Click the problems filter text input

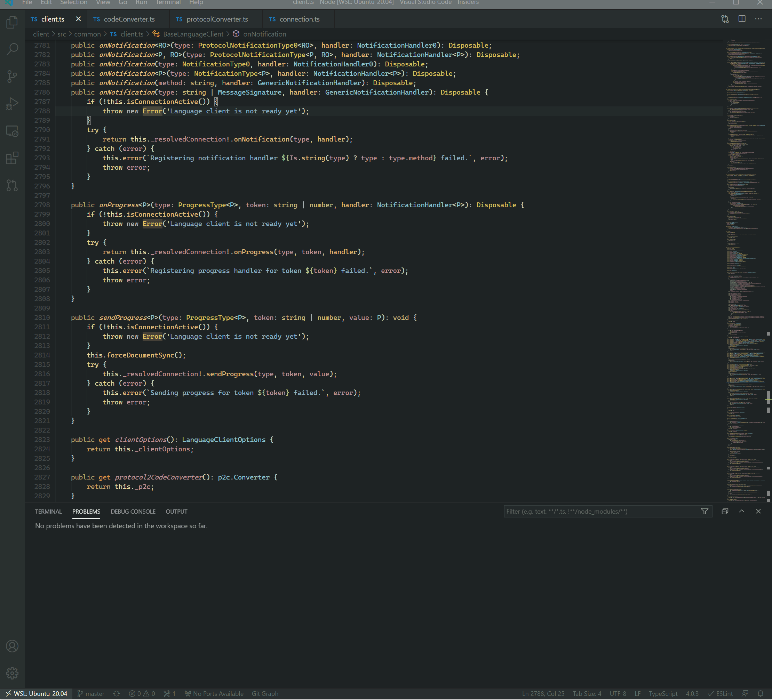(601, 511)
